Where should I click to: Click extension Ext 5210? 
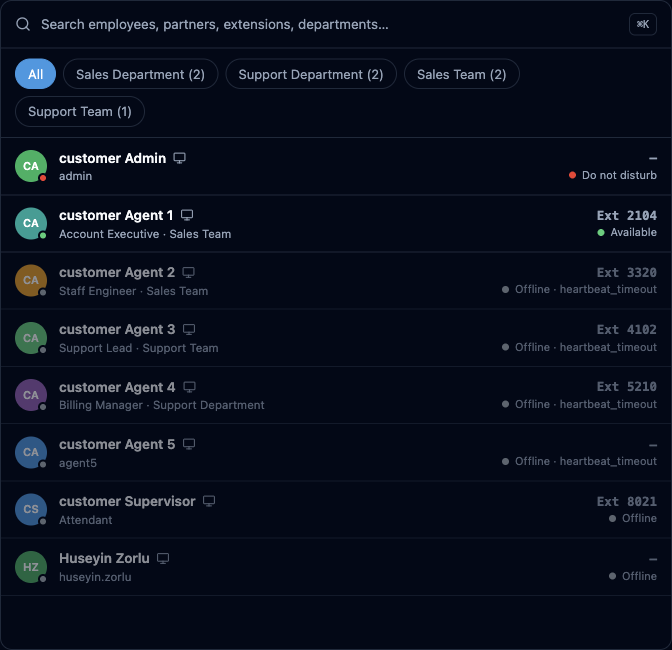627,386
